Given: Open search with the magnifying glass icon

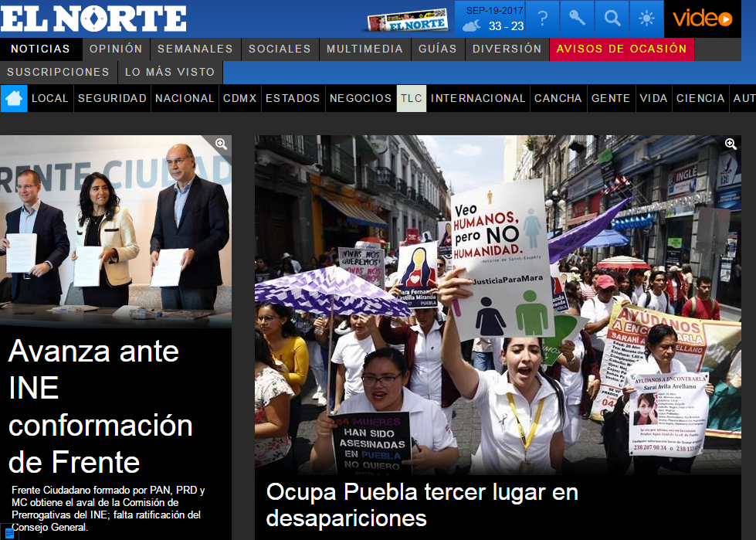Looking at the screenshot, I should 612,19.
